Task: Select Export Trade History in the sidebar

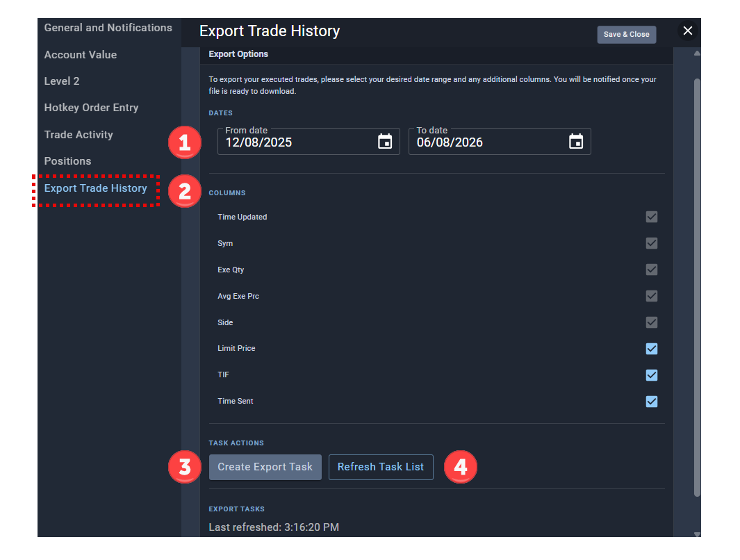Action: (x=95, y=188)
